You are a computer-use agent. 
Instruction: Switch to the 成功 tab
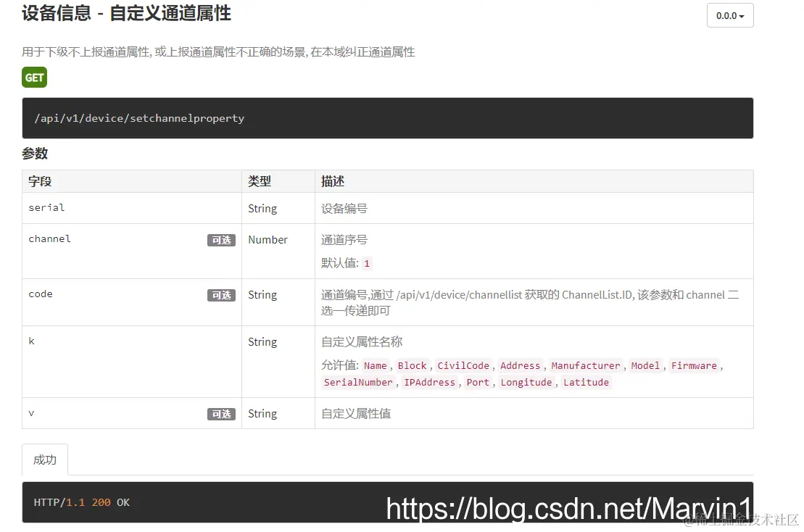[45, 460]
